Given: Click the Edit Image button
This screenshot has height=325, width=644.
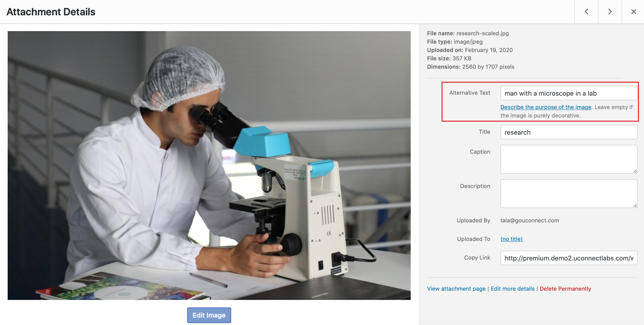Looking at the screenshot, I should (209, 315).
